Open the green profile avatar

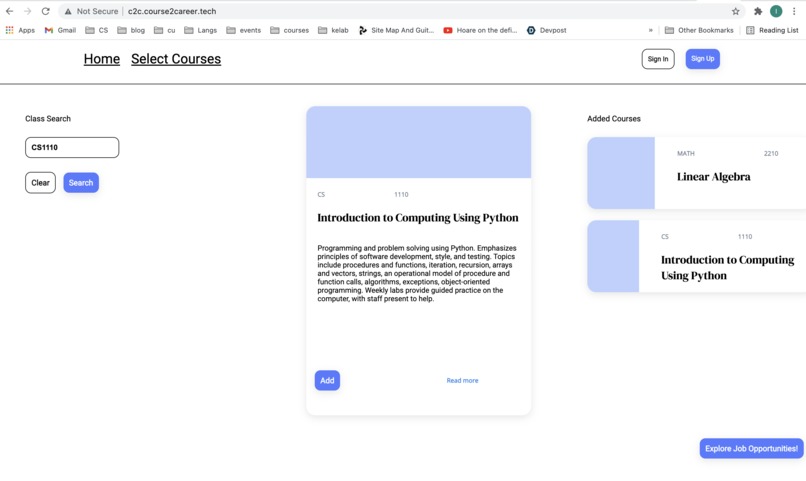(776, 11)
